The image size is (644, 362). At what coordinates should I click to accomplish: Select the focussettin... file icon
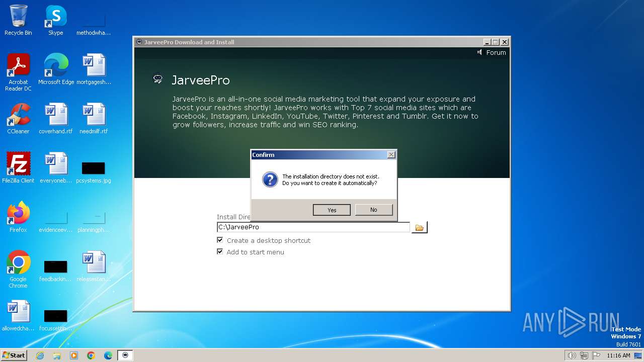pos(56,320)
